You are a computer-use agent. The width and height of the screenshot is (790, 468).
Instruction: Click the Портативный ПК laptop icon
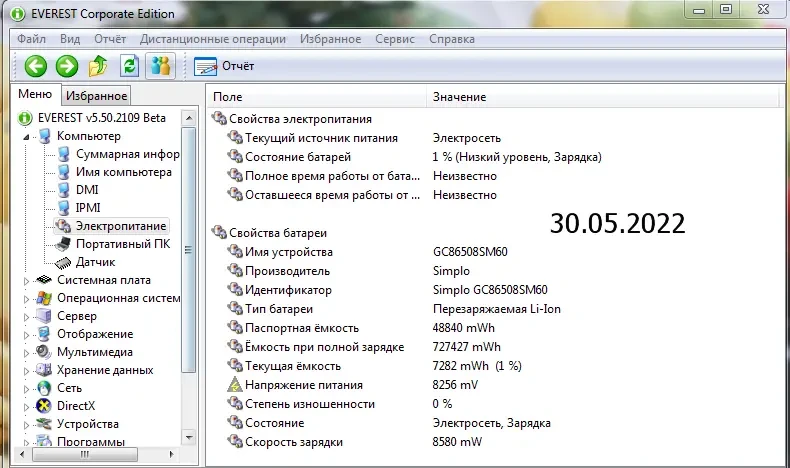63,244
